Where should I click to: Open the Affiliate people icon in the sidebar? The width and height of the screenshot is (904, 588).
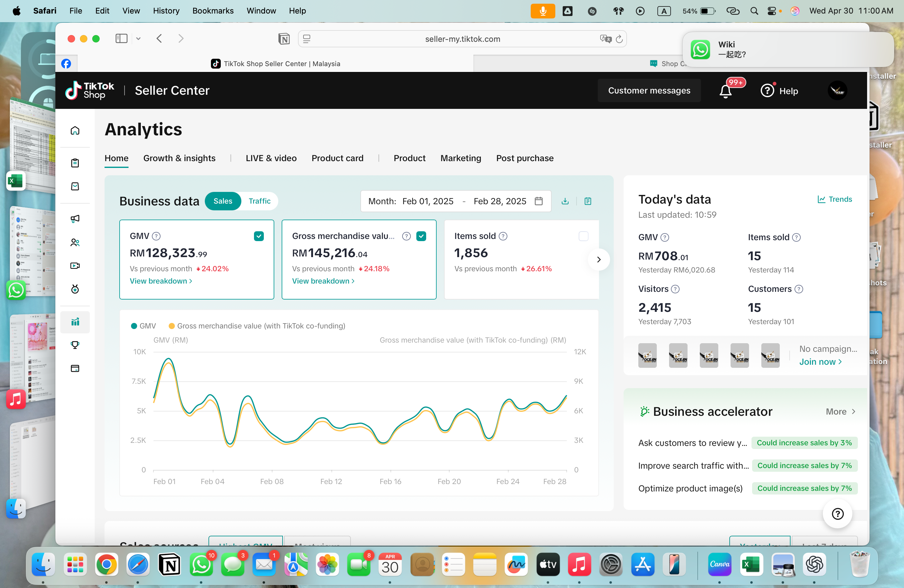[x=75, y=242]
